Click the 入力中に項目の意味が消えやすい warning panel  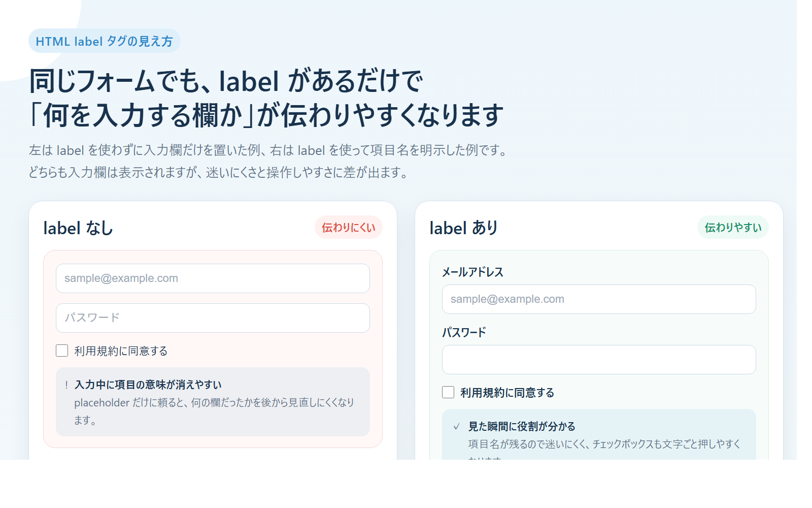pyautogui.click(x=213, y=402)
